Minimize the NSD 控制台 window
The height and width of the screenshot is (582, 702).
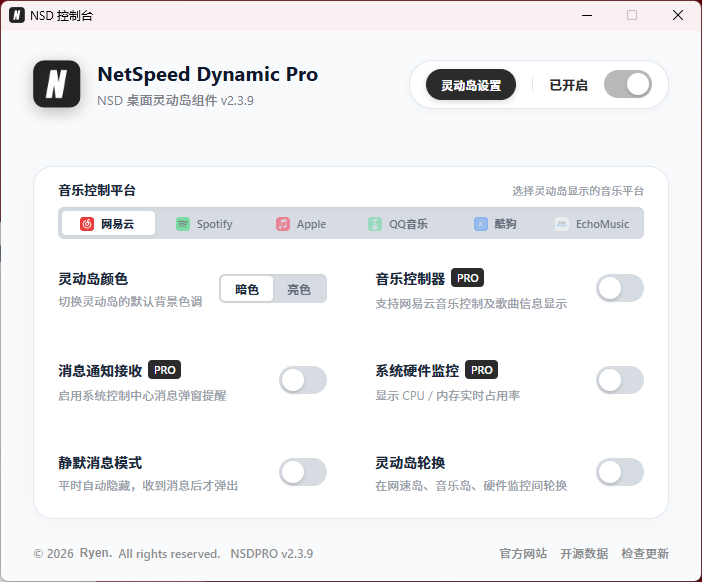pos(587,15)
